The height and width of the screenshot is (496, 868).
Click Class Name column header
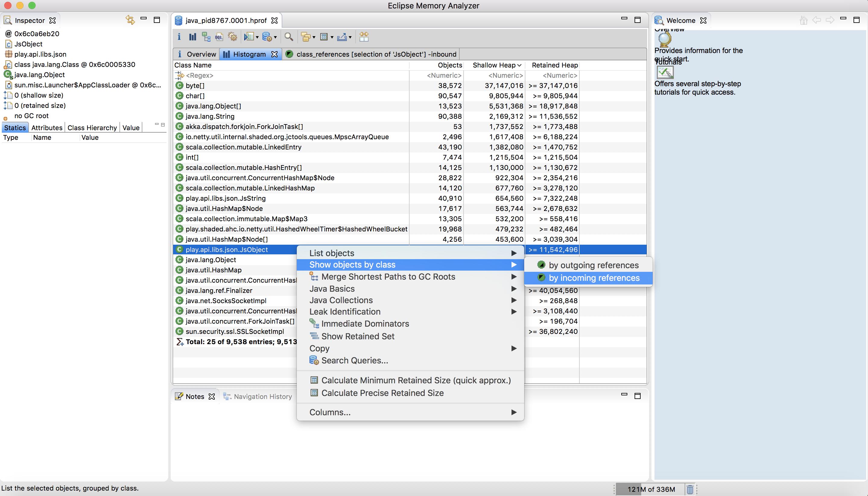pos(291,65)
